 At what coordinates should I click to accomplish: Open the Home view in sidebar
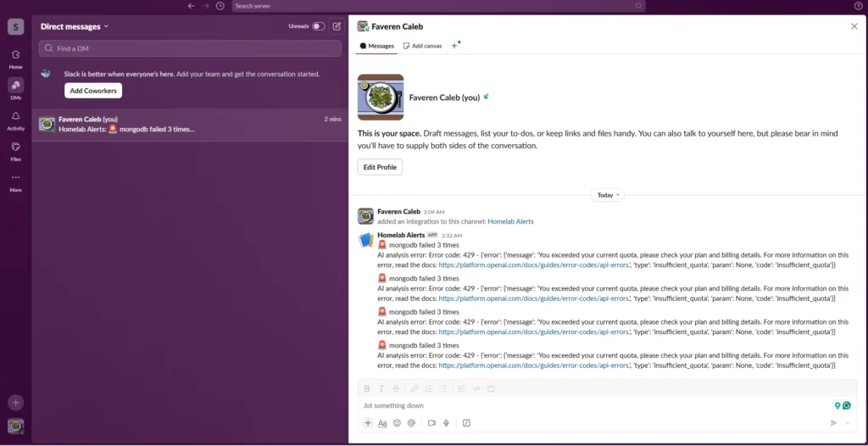[15, 59]
